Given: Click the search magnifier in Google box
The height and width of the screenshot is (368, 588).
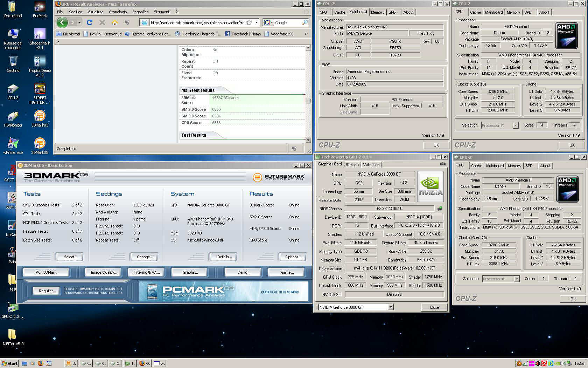Looking at the screenshot, I should [x=304, y=22].
